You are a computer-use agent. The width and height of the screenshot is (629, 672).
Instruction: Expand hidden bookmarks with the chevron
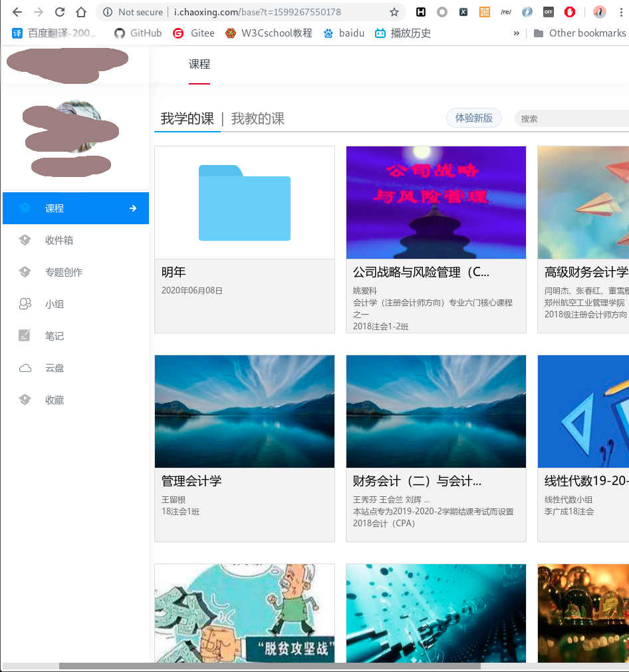coord(517,33)
